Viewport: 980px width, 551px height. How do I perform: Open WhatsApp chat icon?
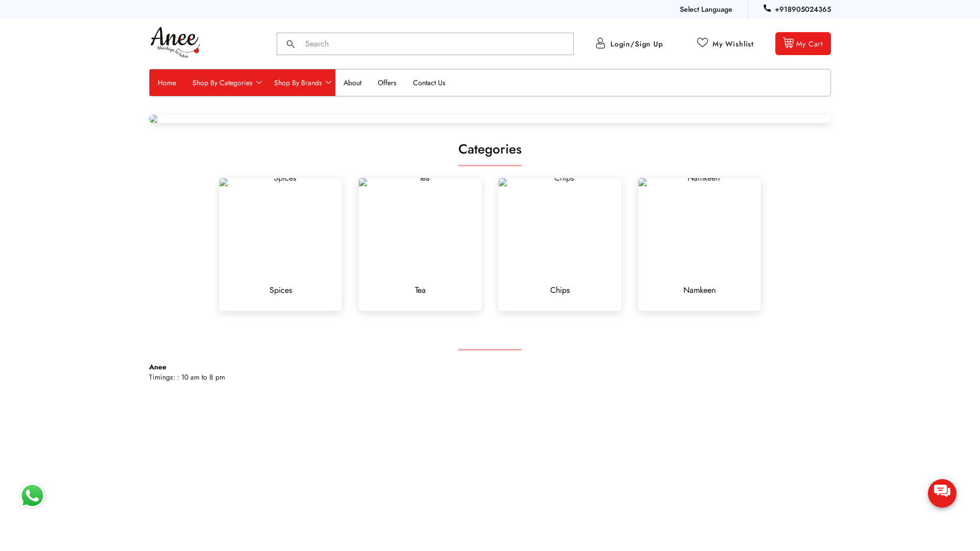coord(32,495)
